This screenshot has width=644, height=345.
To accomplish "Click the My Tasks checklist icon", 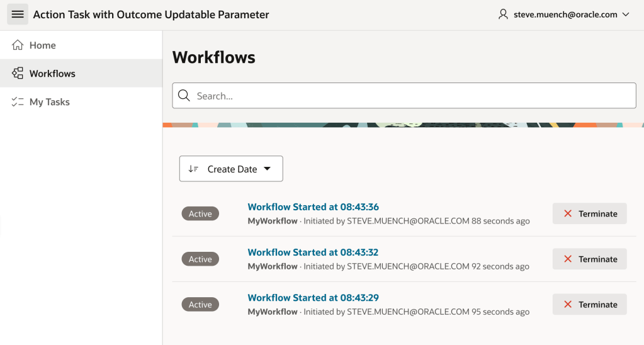I will pyautogui.click(x=18, y=102).
